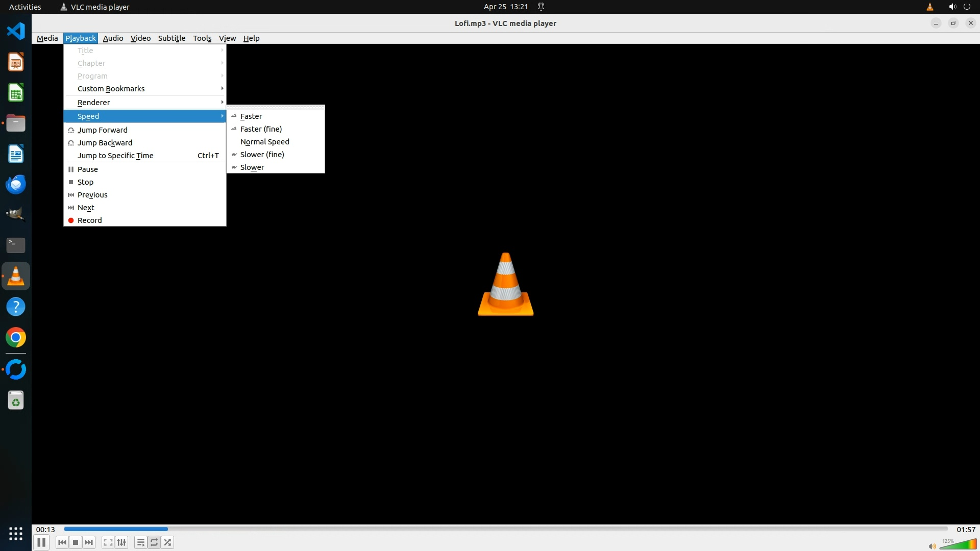This screenshot has width=980, height=551.
Task: Toggle random shuffle playback button
Action: [167, 542]
